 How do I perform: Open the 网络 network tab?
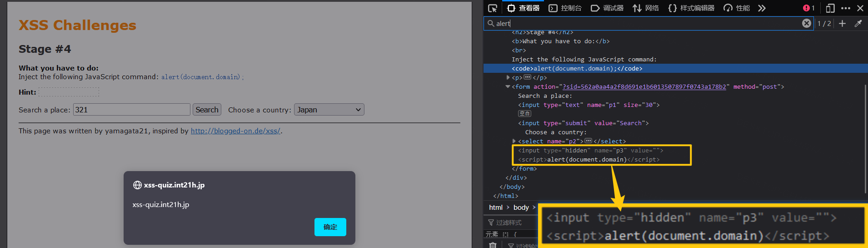click(646, 8)
